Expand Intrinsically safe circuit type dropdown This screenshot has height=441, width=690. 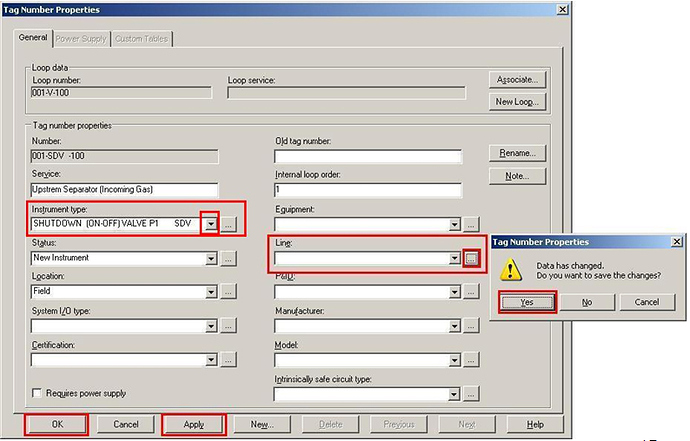click(x=454, y=394)
